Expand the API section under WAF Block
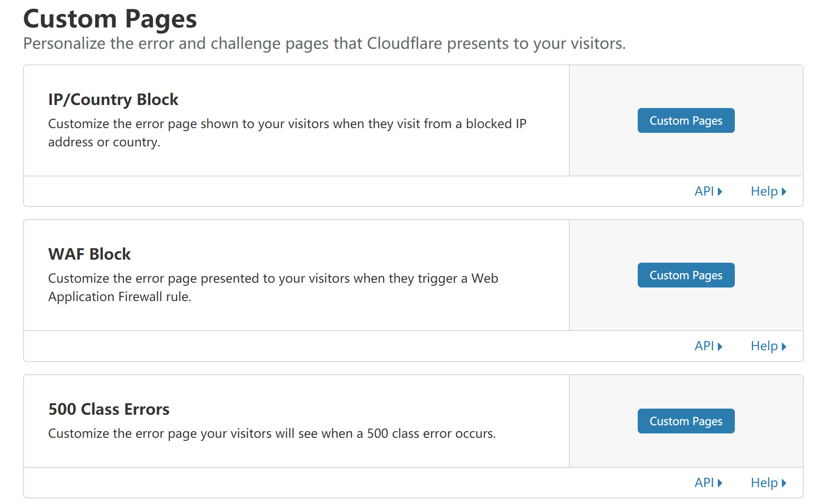 click(709, 346)
